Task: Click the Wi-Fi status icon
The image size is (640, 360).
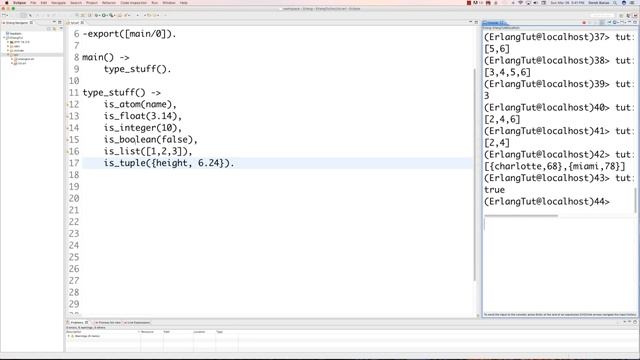Action: (x=520, y=2)
